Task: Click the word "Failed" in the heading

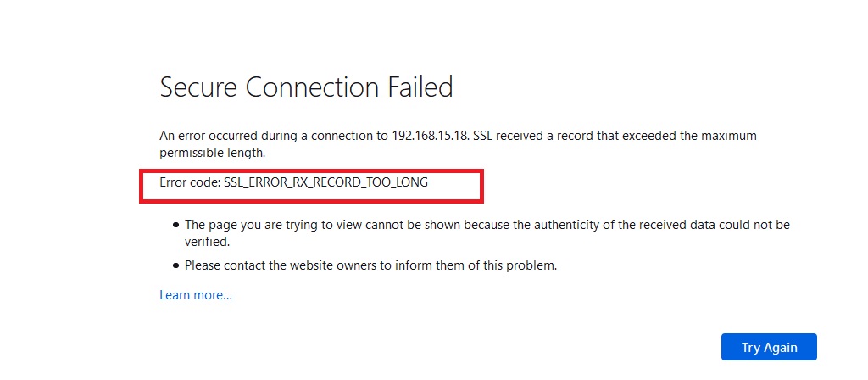Action: click(420, 87)
